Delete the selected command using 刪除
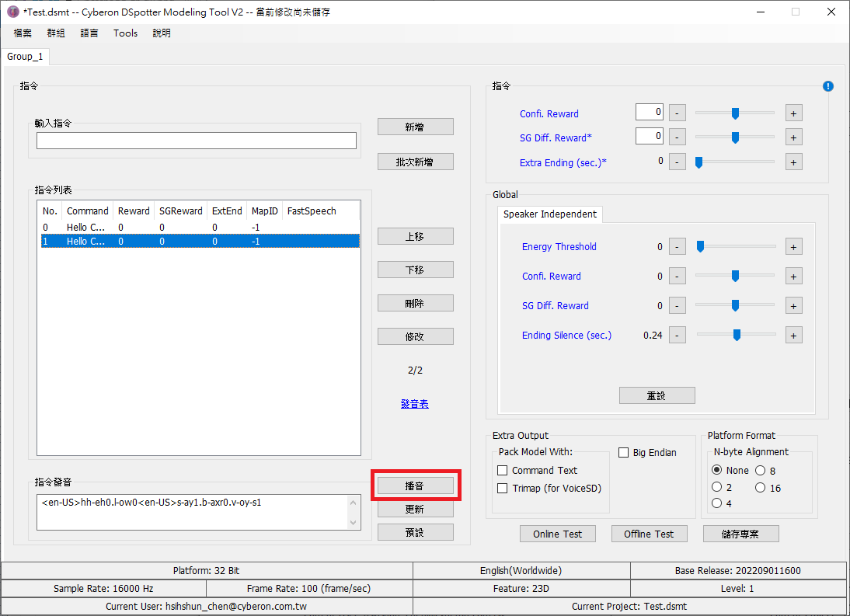850x616 pixels. point(415,302)
